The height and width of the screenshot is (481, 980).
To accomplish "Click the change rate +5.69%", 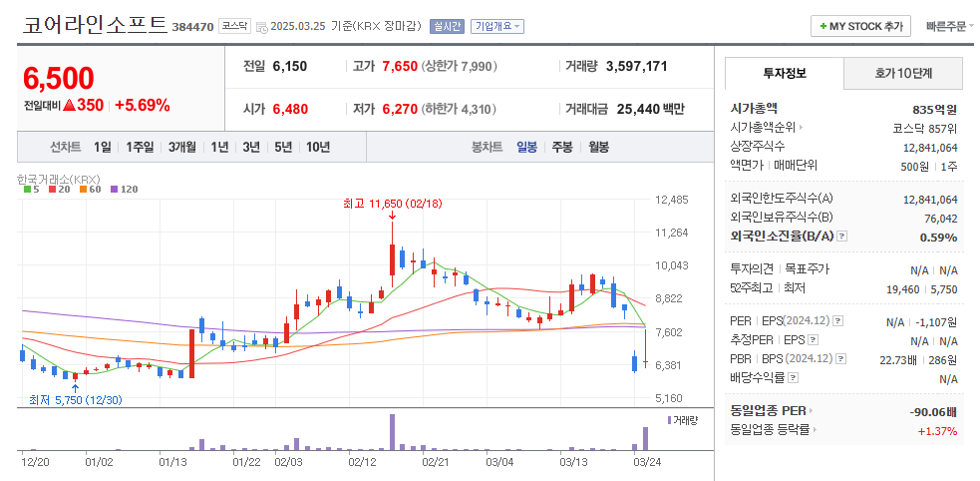I will [x=143, y=105].
